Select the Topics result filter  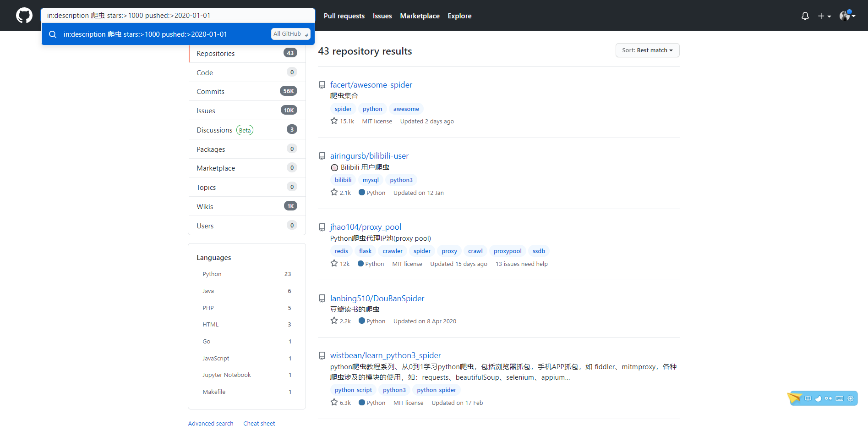(x=247, y=187)
